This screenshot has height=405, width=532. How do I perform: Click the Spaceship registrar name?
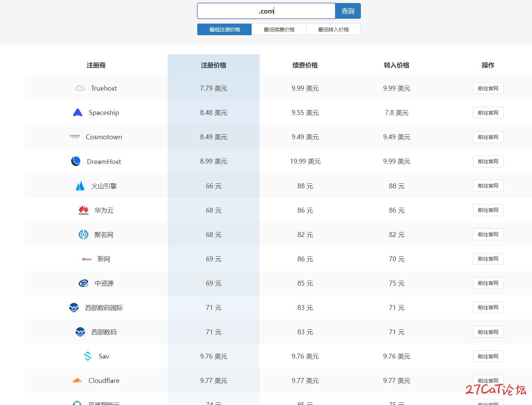[x=104, y=113]
